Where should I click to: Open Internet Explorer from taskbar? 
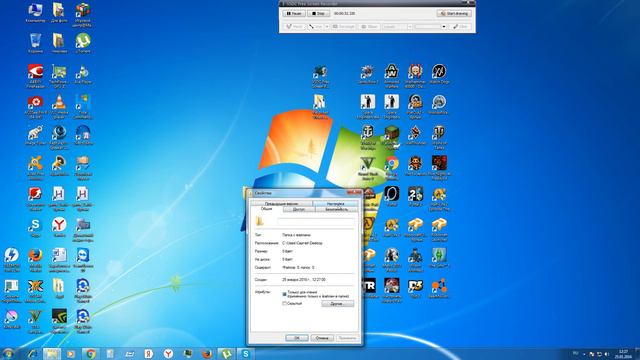point(32,354)
